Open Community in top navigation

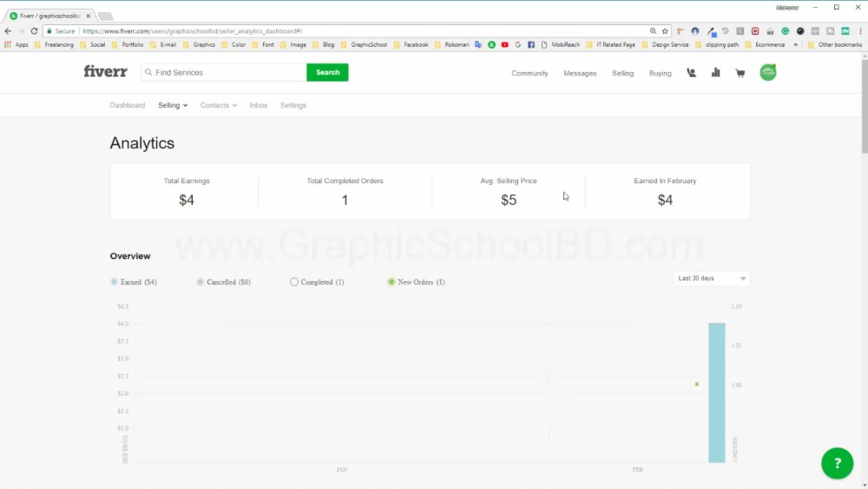529,73
